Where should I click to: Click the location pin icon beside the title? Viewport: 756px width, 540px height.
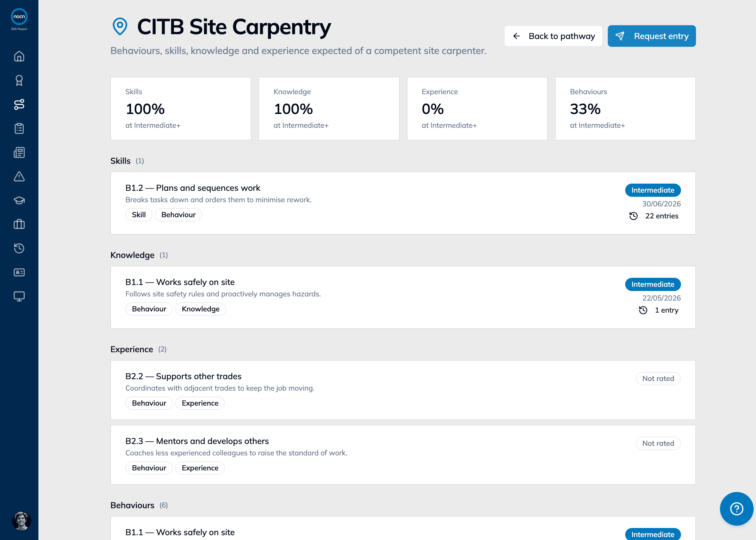(x=120, y=26)
